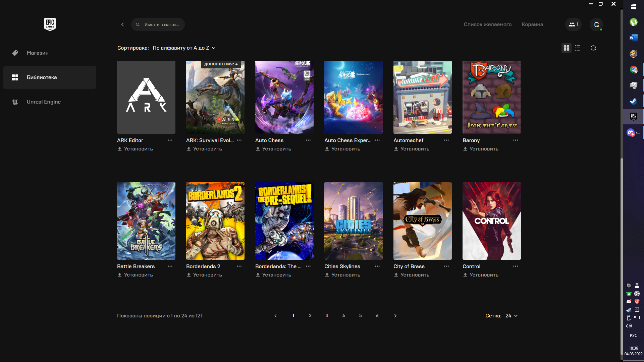Open Список желаемого wishlist
Screen dimensions: 644x362
(488, 24)
